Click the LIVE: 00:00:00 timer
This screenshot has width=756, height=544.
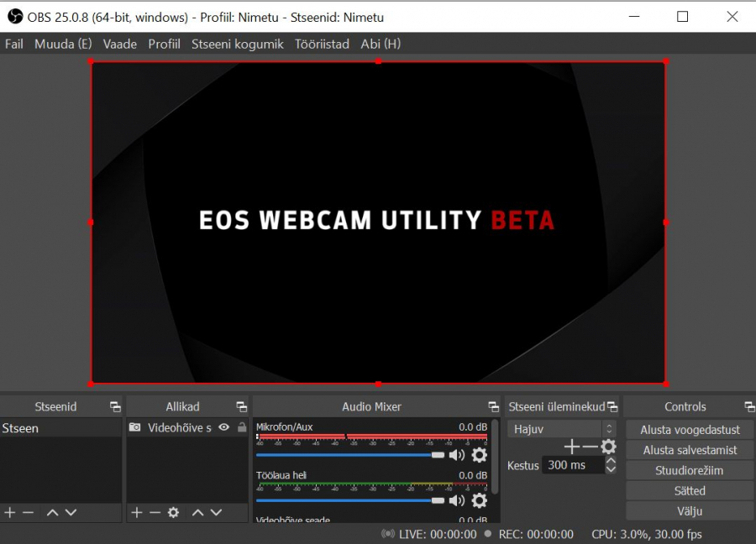[438, 534]
